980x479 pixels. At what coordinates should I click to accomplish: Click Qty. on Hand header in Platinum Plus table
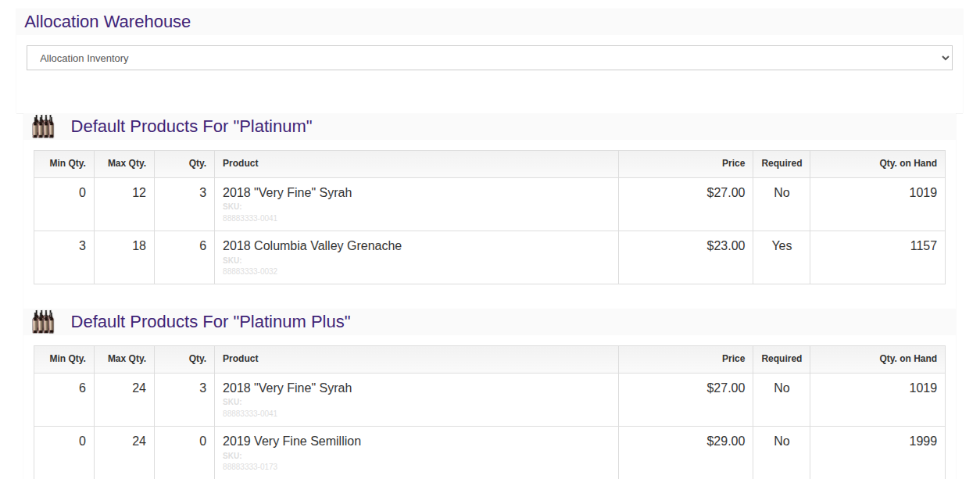[x=907, y=359]
